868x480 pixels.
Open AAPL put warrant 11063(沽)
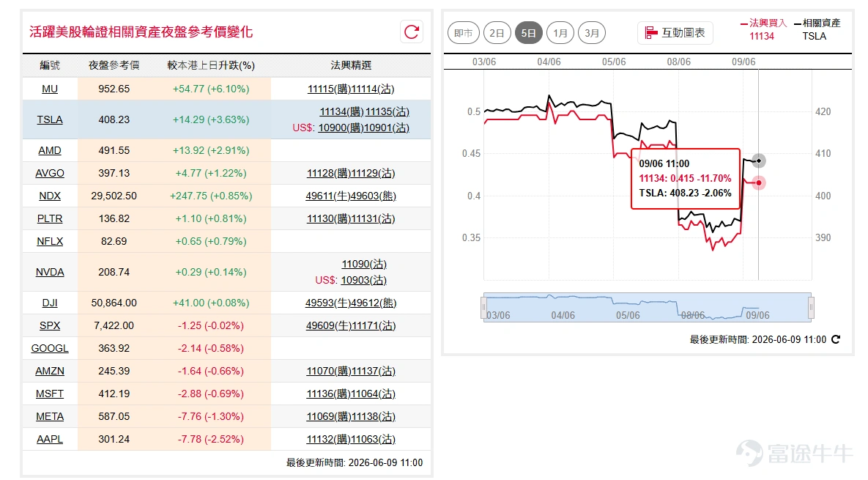(x=373, y=440)
